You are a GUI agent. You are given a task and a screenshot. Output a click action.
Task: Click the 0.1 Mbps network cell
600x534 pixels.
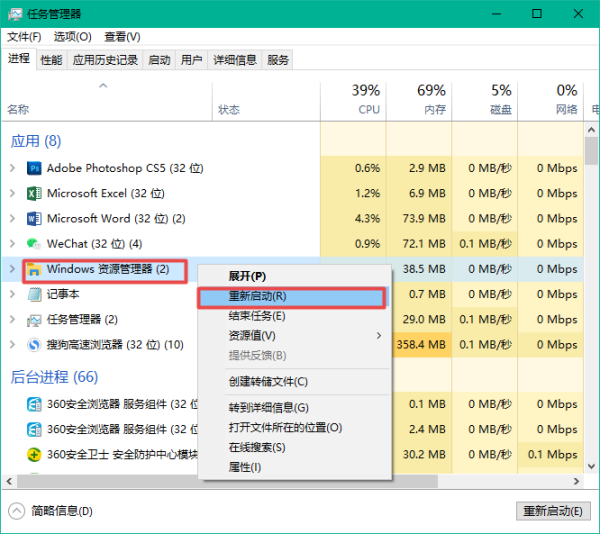[551, 455]
